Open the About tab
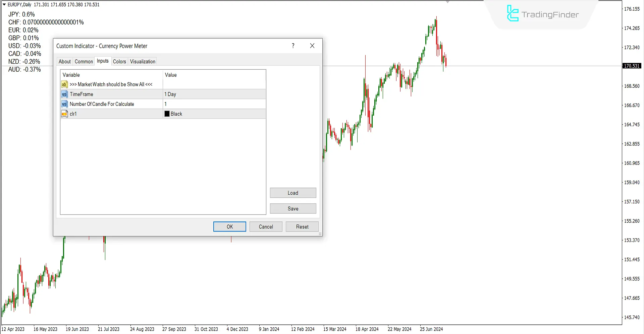Screen dimensions: 644x334 click(x=64, y=61)
